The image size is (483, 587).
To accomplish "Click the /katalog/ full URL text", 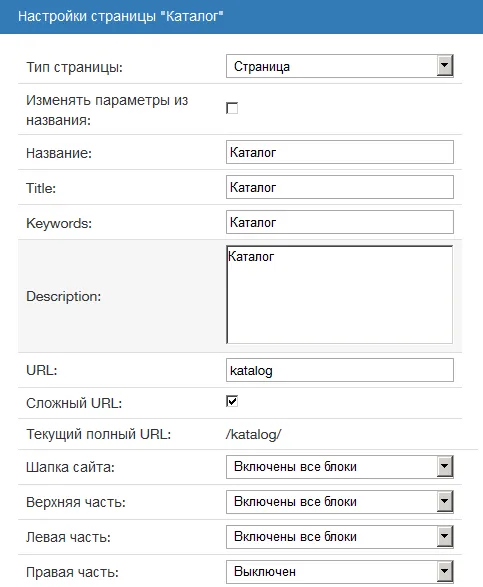I will 253,435.
